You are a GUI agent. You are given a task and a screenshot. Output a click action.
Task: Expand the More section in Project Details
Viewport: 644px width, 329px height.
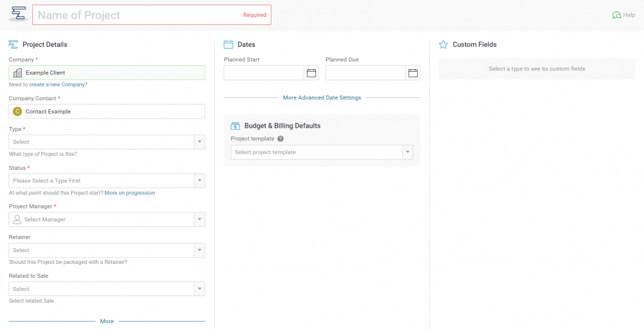[106, 321]
